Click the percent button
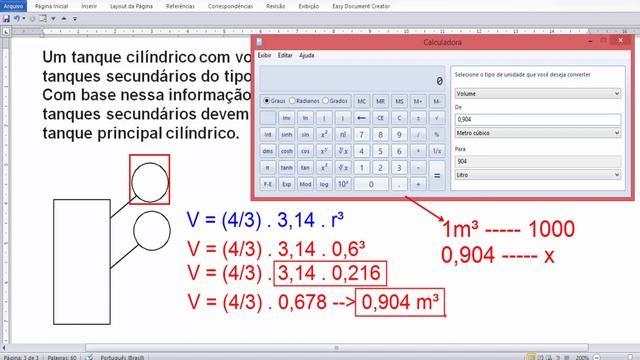The height and width of the screenshot is (360, 640). [x=437, y=134]
